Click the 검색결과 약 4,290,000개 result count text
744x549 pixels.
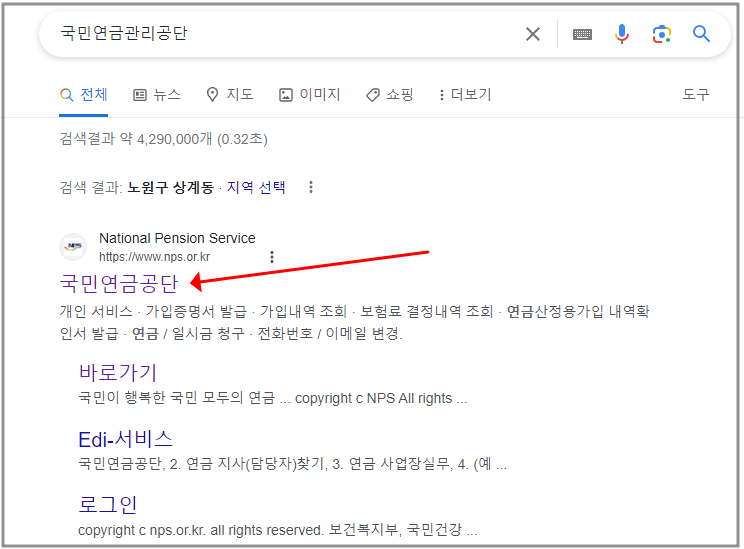point(164,139)
